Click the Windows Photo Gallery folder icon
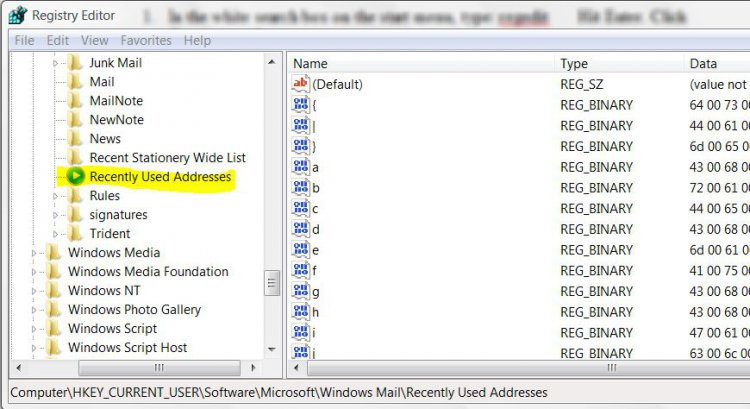The height and width of the screenshot is (409, 750). pos(54,310)
